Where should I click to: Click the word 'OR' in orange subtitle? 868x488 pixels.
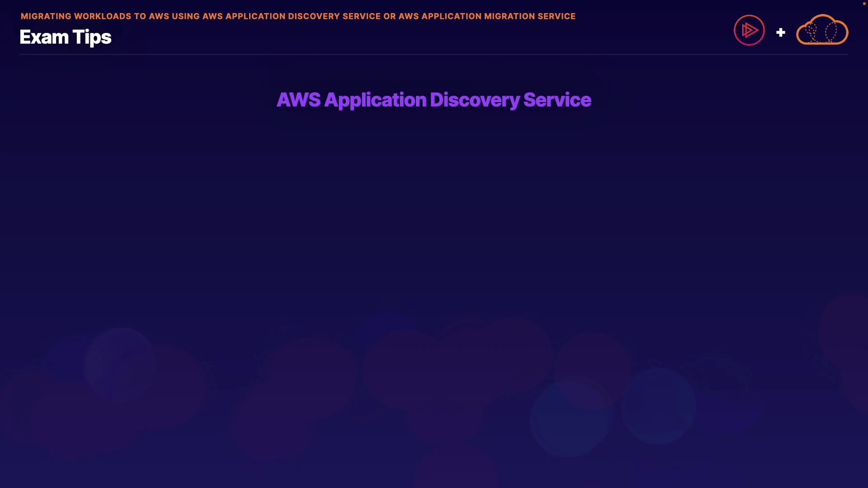pos(389,16)
